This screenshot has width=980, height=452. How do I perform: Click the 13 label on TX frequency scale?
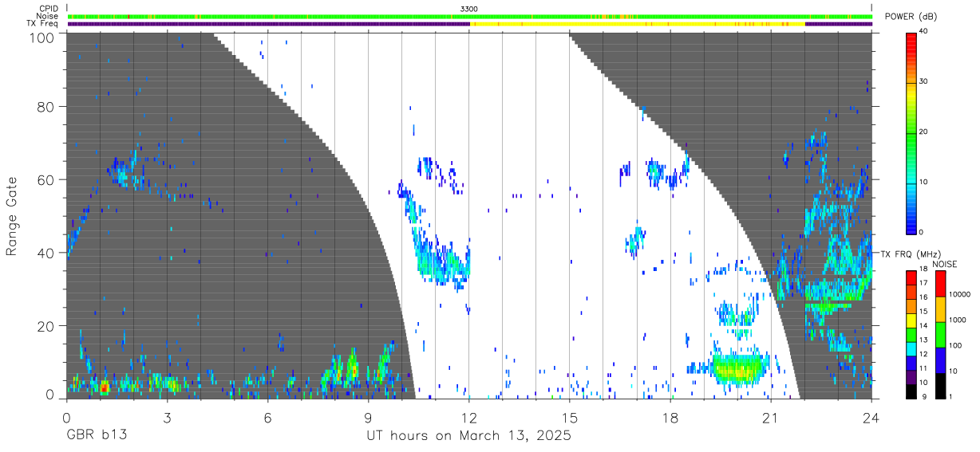pos(923,340)
